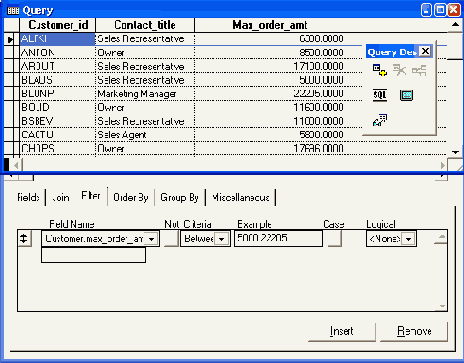
Task: Click the Maximize Table View icon beside SQL
Action: click(406, 95)
